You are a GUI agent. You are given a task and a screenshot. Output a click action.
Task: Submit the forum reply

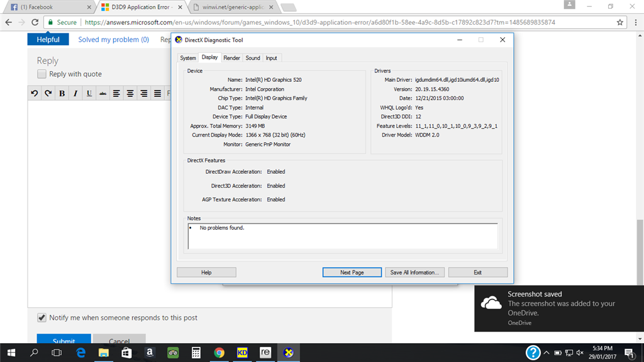pos(64,339)
